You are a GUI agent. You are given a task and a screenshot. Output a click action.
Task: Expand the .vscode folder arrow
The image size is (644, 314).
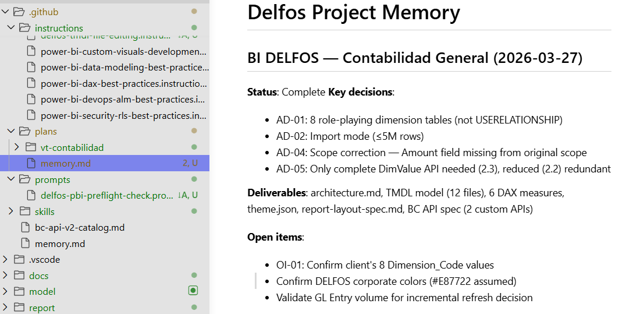pos(6,259)
